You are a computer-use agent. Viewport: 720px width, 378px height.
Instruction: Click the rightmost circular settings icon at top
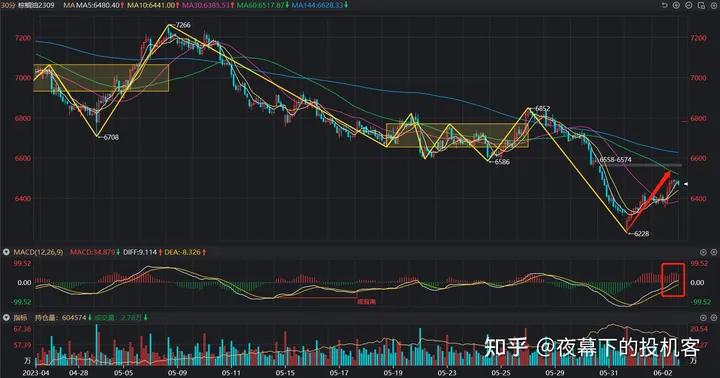[713, 5]
